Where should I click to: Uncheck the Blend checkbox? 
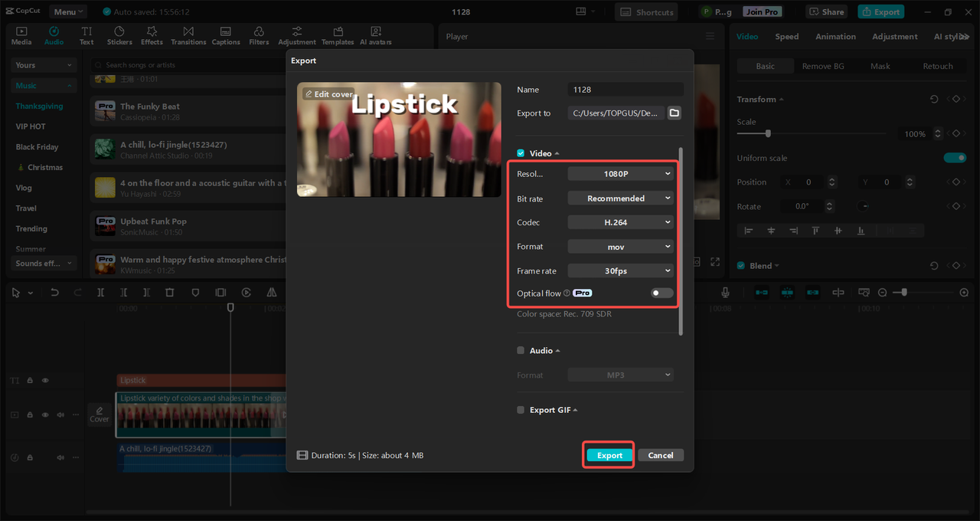click(x=740, y=266)
